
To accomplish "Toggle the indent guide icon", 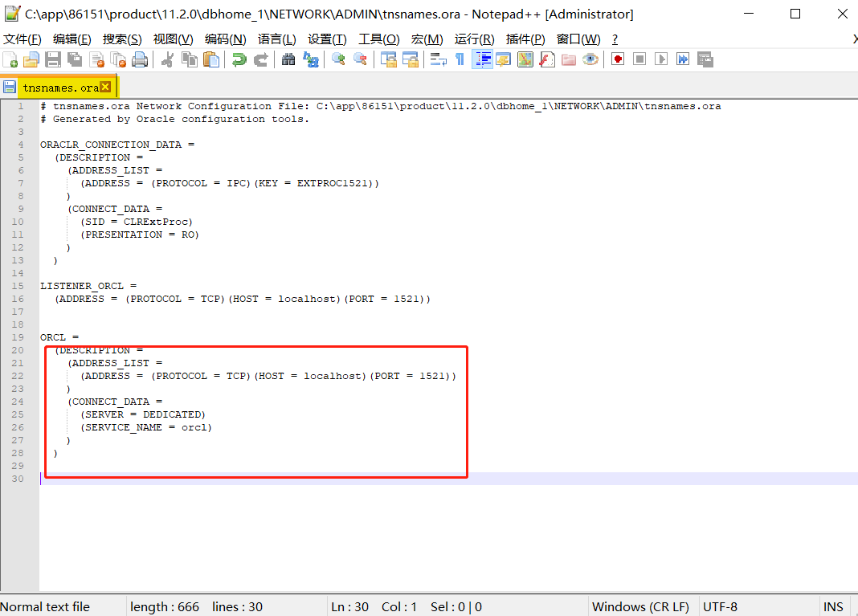I will click(x=482, y=59).
